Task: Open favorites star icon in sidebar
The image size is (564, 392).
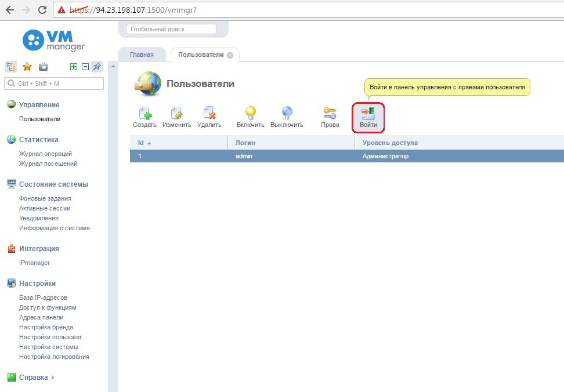Action: (x=27, y=67)
